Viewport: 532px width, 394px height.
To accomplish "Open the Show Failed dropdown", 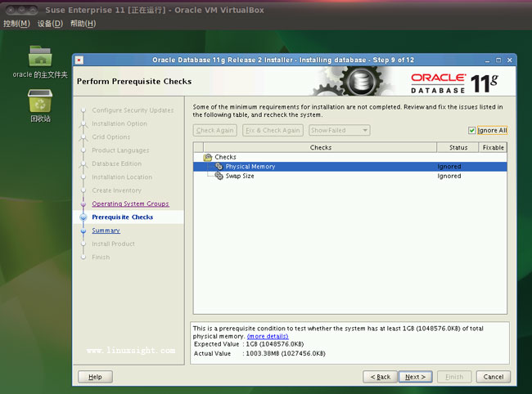I will pyautogui.click(x=340, y=131).
